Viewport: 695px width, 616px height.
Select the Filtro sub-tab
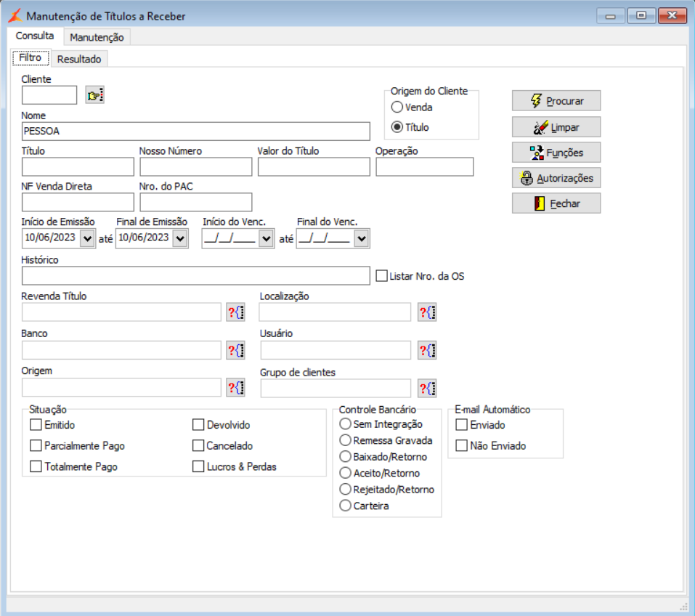[x=31, y=57]
